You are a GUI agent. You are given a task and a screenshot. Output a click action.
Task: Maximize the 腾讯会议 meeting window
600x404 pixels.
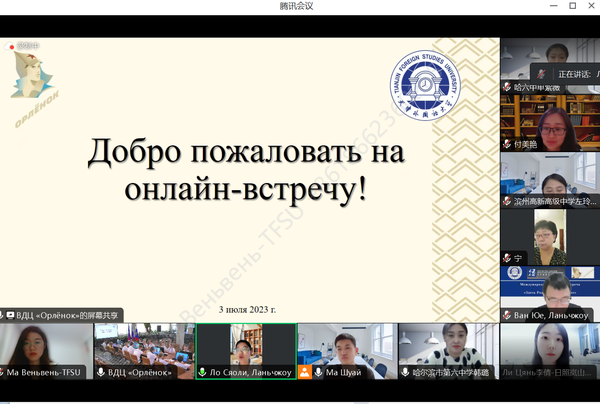571,6
